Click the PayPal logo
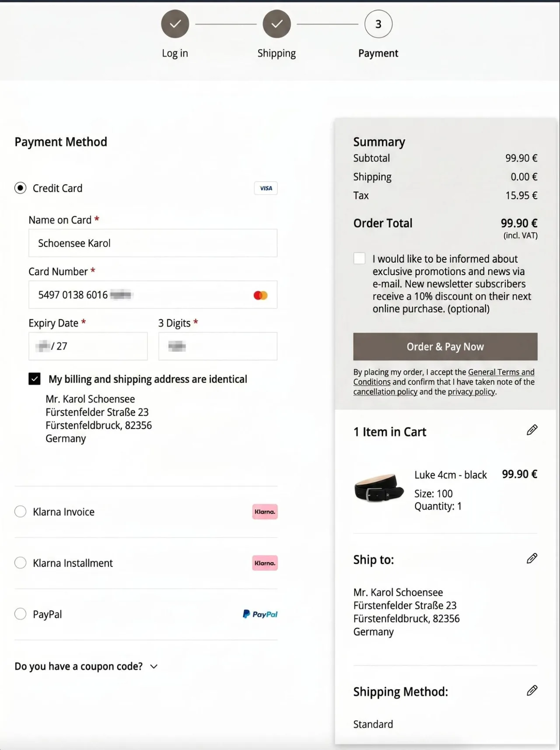The height and width of the screenshot is (750, 560). tap(260, 614)
